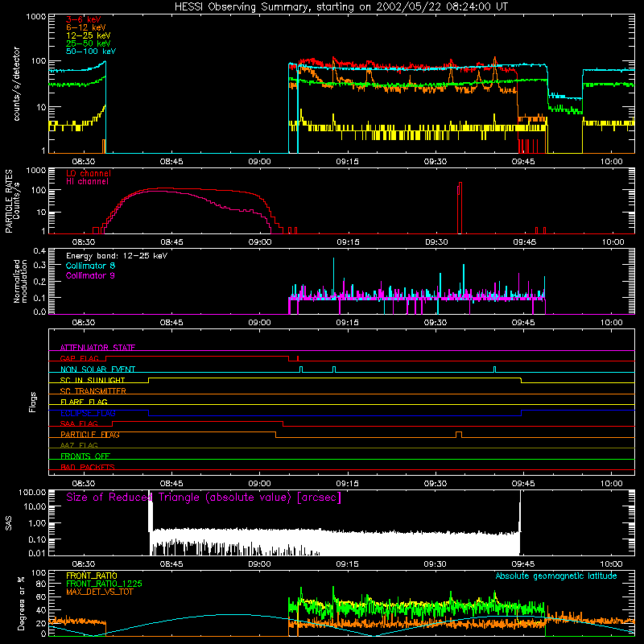Select the "Collimator 8" legend label

[90, 266]
